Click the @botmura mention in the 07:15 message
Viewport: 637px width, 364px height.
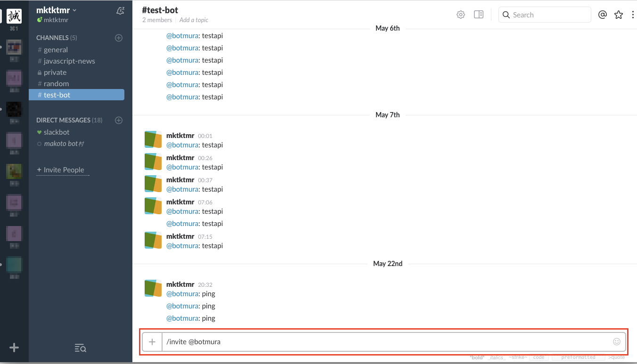tap(182, 246)
